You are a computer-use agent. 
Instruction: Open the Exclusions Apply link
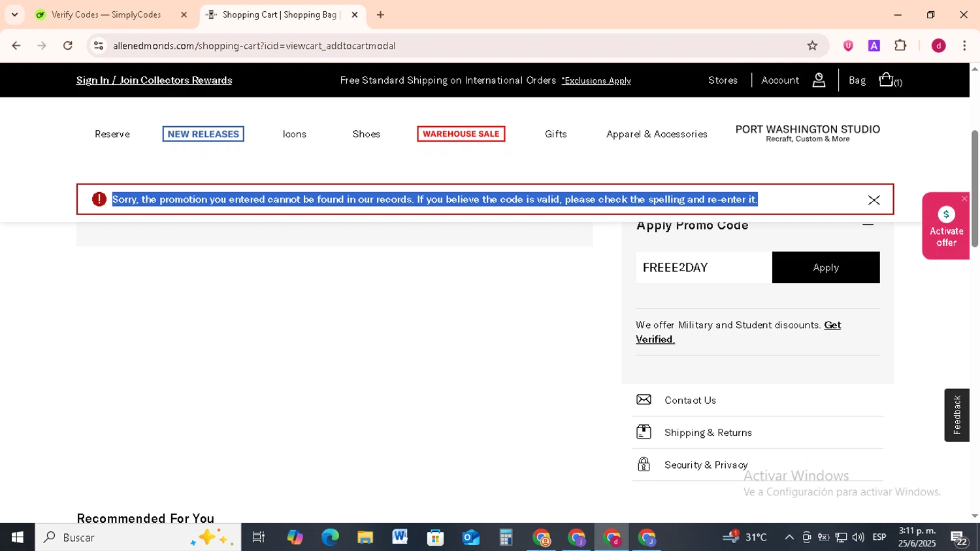[596, 81]
